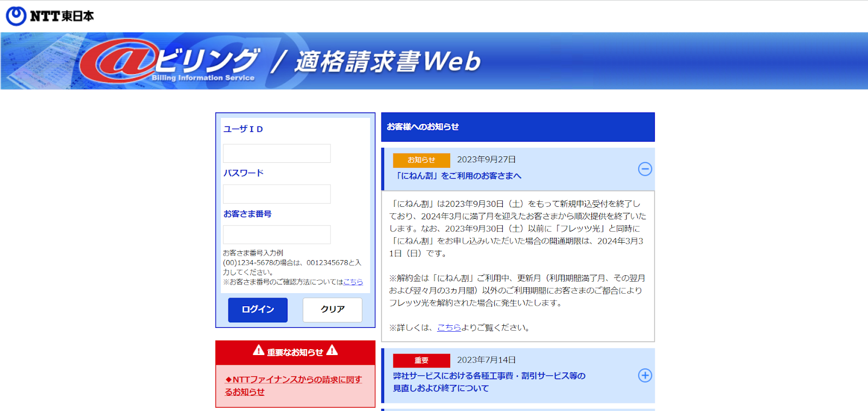Click the right warning triangle icon
Screen dimensions: 868x411
[x=332, y=351]
